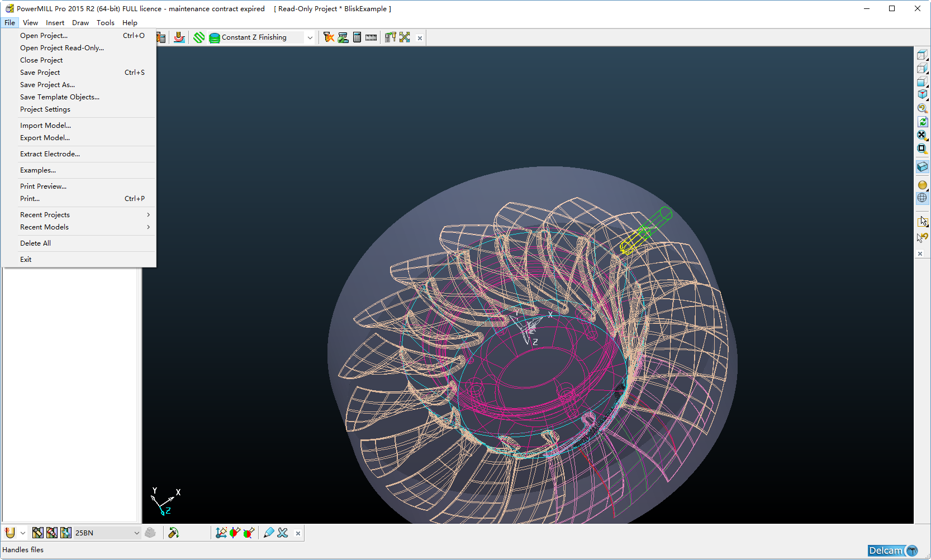
Task: Select the isometric view cube icon
Action: click(922, 95)
